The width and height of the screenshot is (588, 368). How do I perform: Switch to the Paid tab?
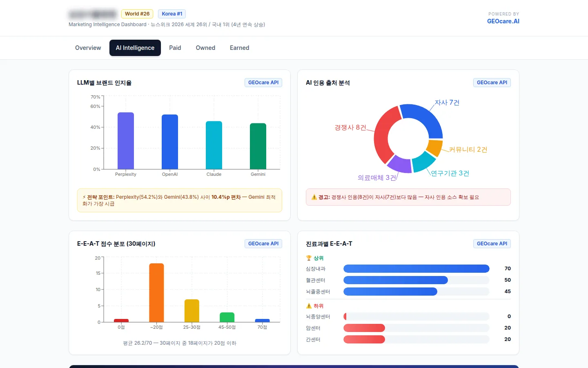click(x=175, y=48)
